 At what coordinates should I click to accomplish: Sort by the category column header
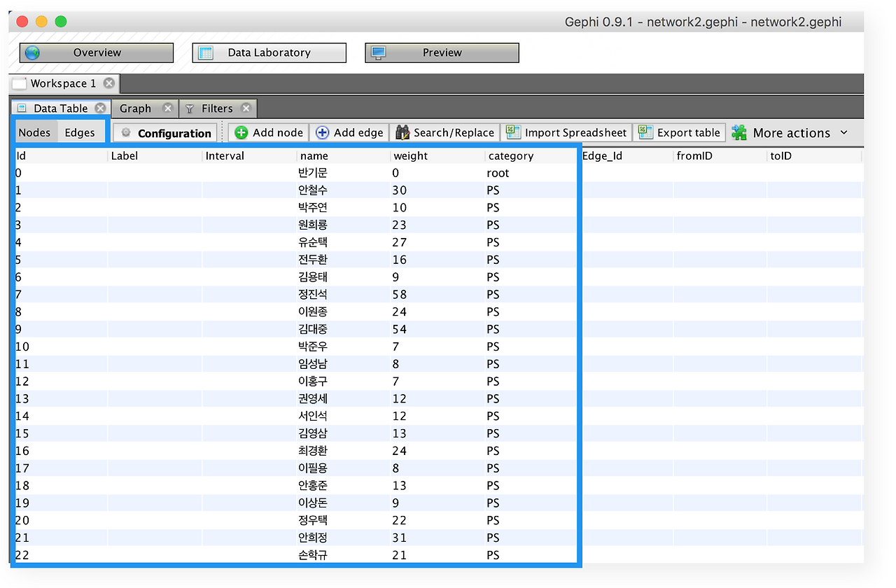pos(532,155)
